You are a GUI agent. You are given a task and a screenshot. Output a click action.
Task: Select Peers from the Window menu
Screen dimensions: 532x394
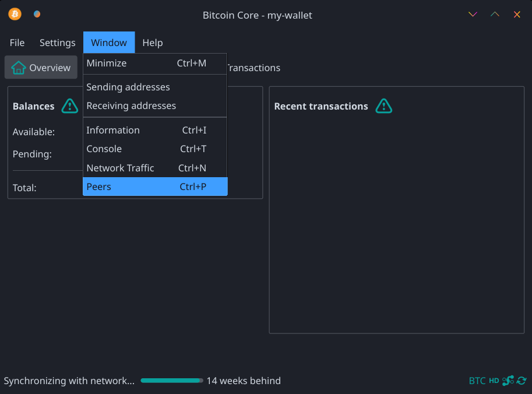coord(154,187)
